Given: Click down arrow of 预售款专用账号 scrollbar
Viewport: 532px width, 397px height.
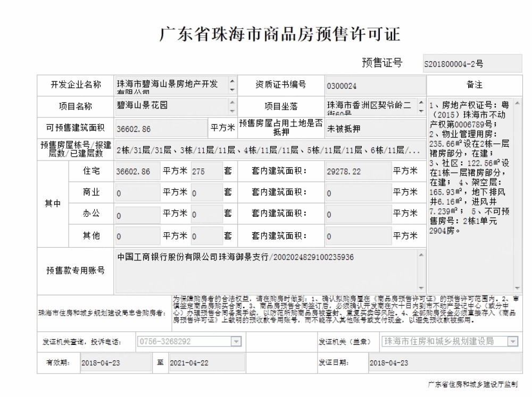Looking at the screenshot, I should coord(421,288).
